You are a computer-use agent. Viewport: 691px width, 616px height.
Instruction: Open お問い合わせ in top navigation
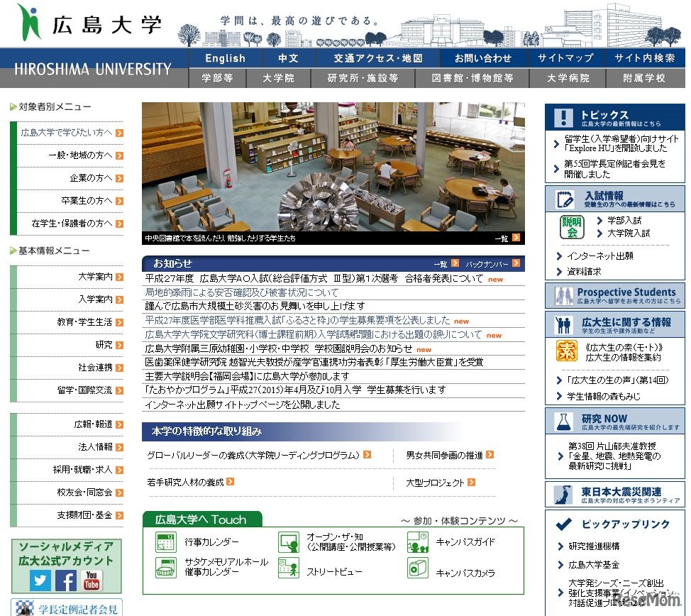point(483,58)
